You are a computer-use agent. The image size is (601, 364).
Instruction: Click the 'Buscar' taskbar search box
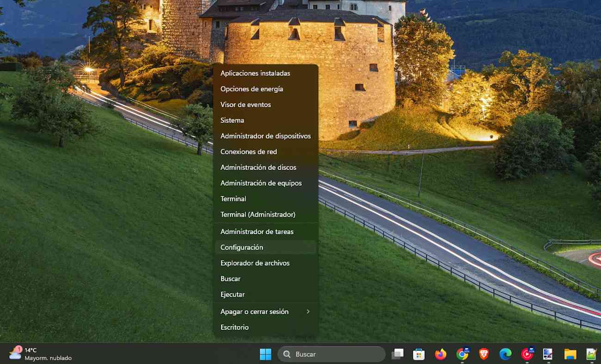pyautogui.click(x=331, y=354)
